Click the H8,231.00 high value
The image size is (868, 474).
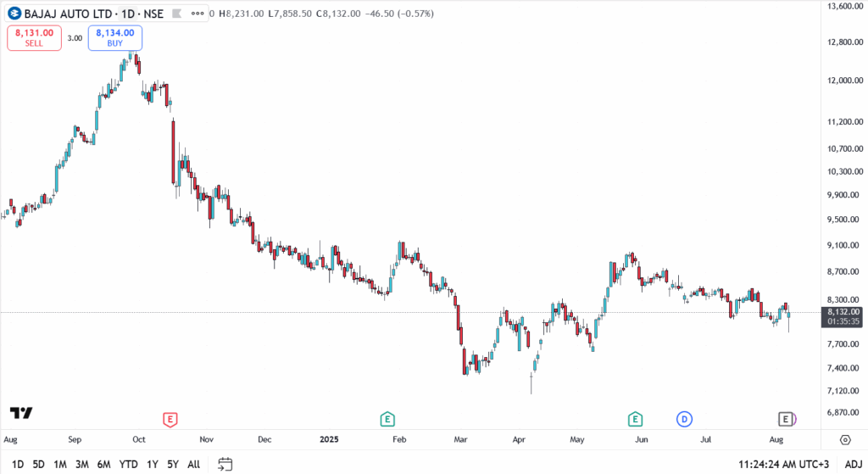(242, 14)
